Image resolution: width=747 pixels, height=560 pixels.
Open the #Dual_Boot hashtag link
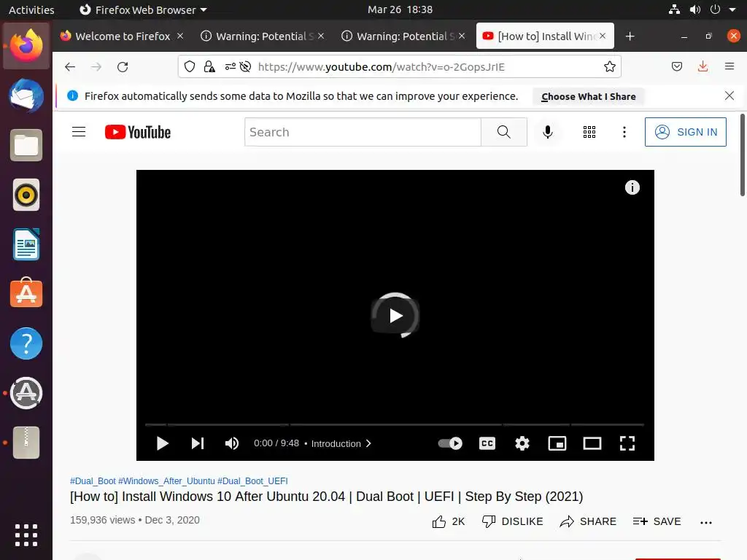93,481
